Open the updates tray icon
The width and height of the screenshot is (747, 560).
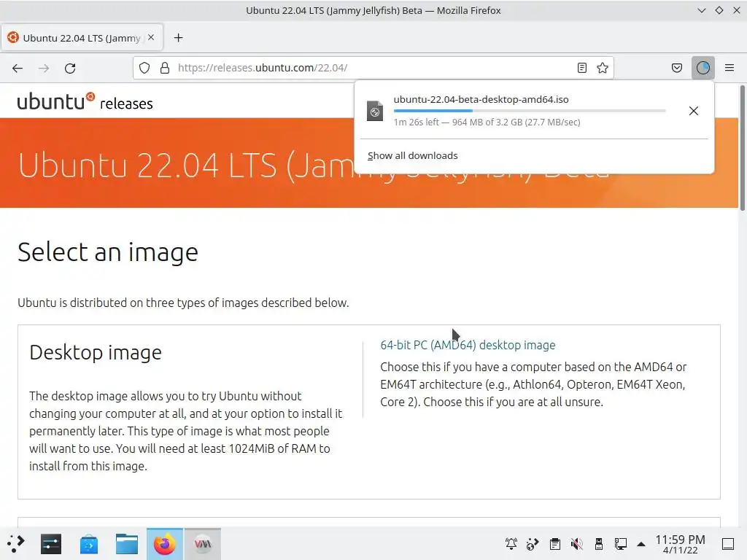[x=533, y=543]
